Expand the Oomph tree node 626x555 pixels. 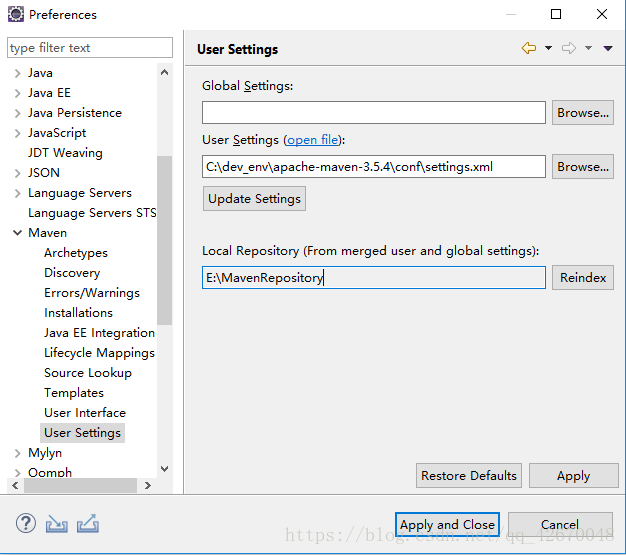[x=17, y=473]
